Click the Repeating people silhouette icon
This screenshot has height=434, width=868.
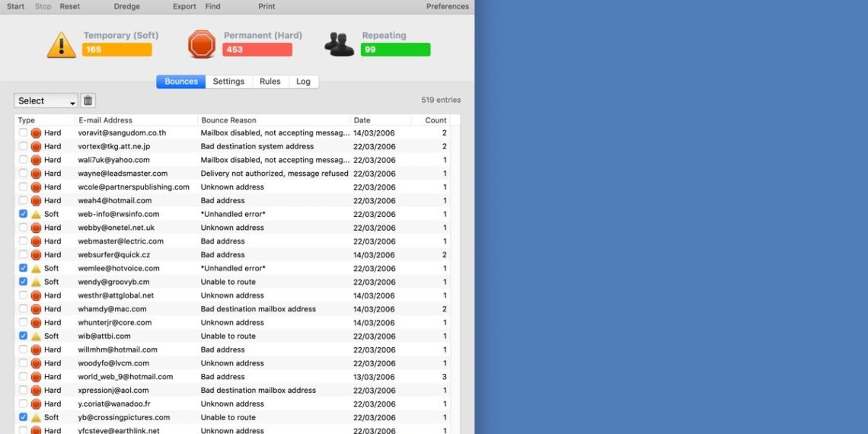pyautogui.click(x=340, y=44)
